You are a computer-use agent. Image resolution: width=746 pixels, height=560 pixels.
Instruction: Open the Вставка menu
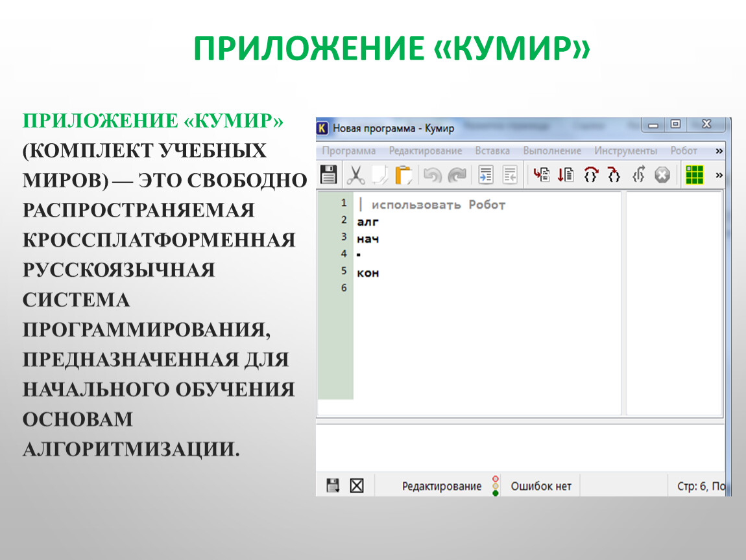(x=492, y=151)
